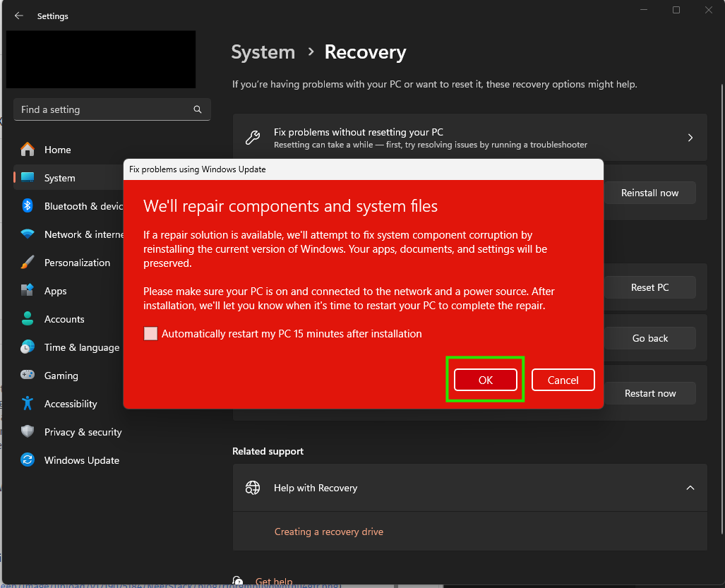Click the back arrow in Settings

[19, 16]
